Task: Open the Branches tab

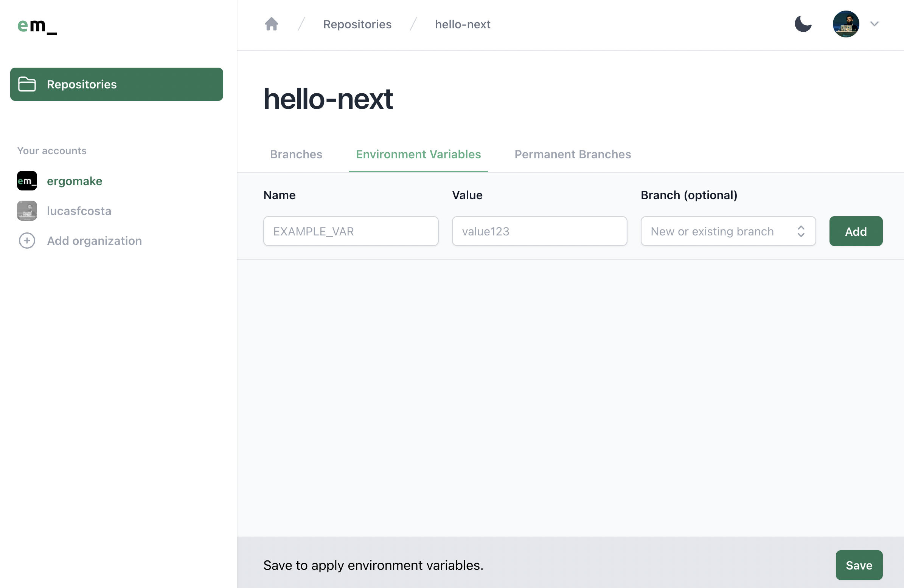Action: (296, 155)
